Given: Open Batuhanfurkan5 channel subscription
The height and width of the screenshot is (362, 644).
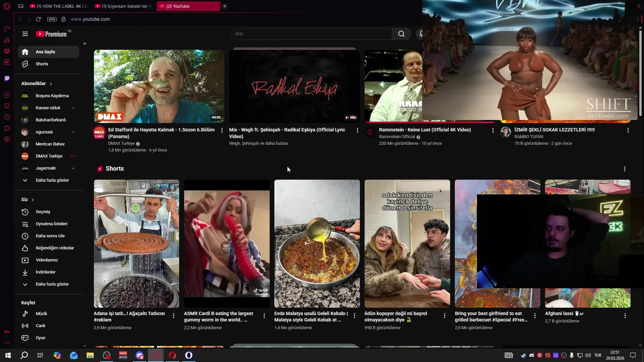Looking at the screenshot, I should pos(48,120).
